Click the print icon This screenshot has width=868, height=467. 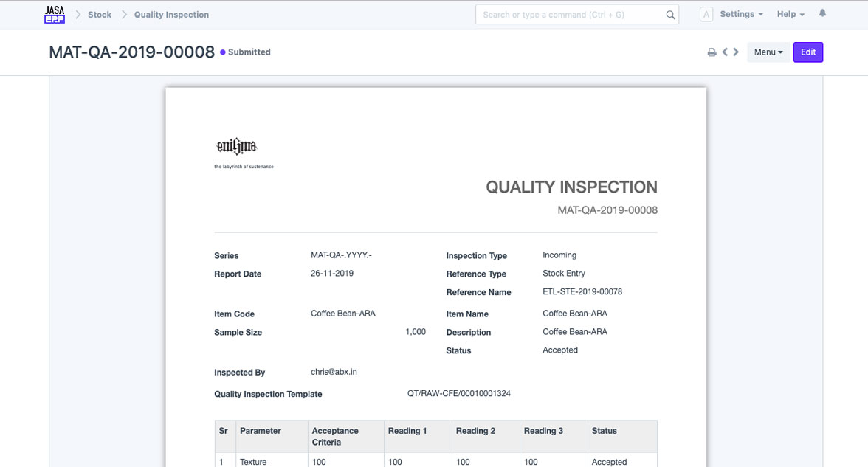tap(712, 52)
